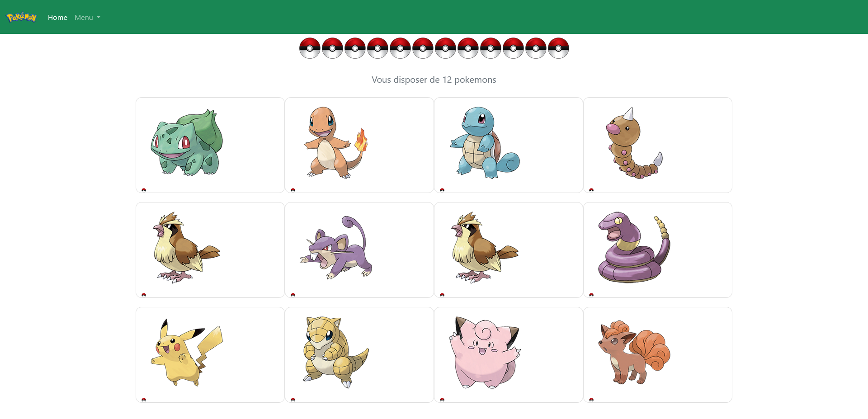Viewport: 868px width, 419px height.
Task: Select the Pikachu card image
Action: pos(187,353)
